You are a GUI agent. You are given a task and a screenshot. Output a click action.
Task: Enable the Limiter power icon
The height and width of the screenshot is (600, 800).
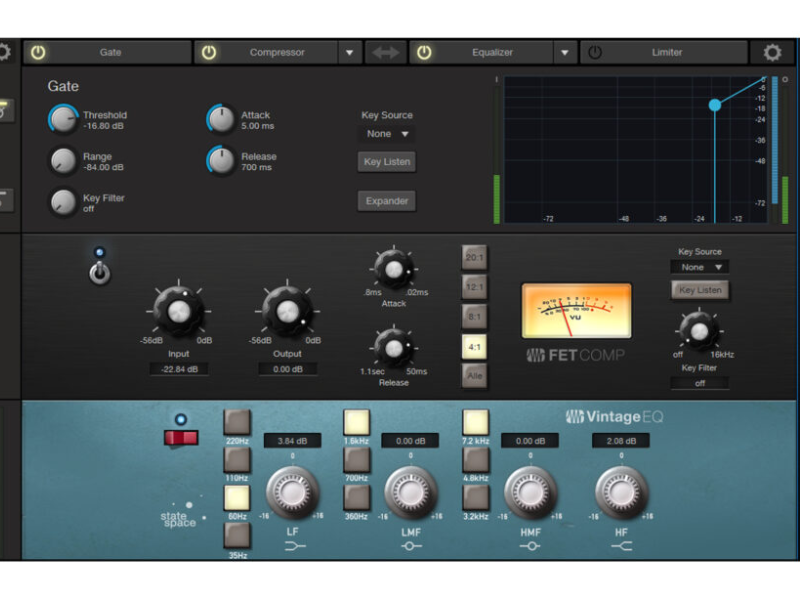pyautogui.click(x=595, y=52)
